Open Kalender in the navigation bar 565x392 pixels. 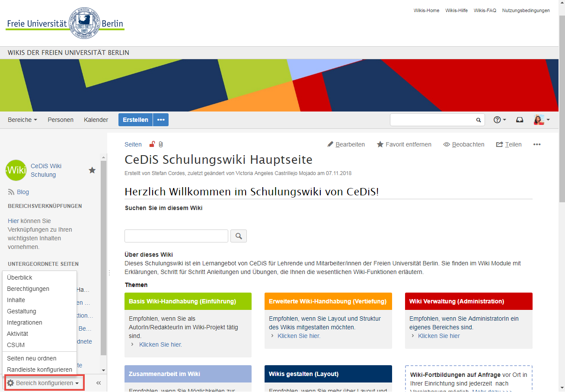[x=96, y=120]
